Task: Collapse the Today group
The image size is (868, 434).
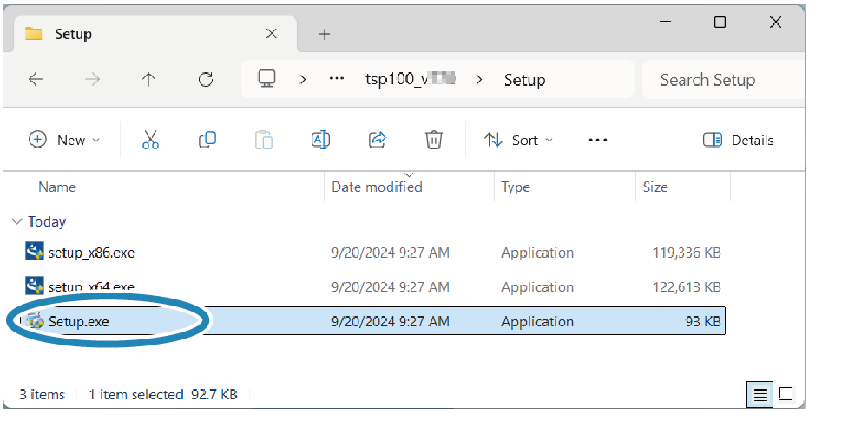Action: 17,222
